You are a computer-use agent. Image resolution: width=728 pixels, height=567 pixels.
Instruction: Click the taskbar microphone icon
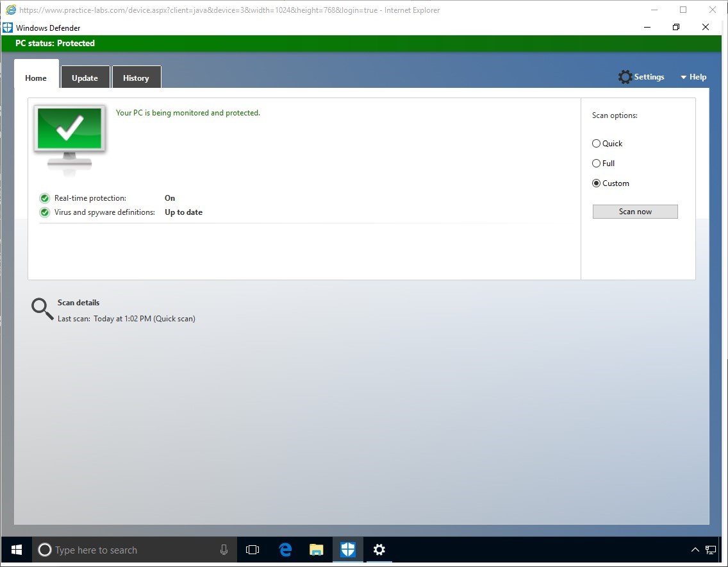[x=224, y=550]
